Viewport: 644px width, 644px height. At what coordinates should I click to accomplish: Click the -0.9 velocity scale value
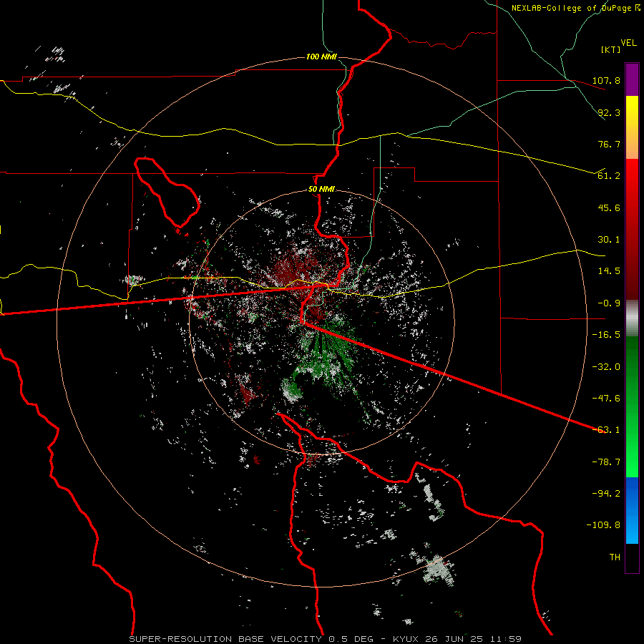click(x=609, y=303)
